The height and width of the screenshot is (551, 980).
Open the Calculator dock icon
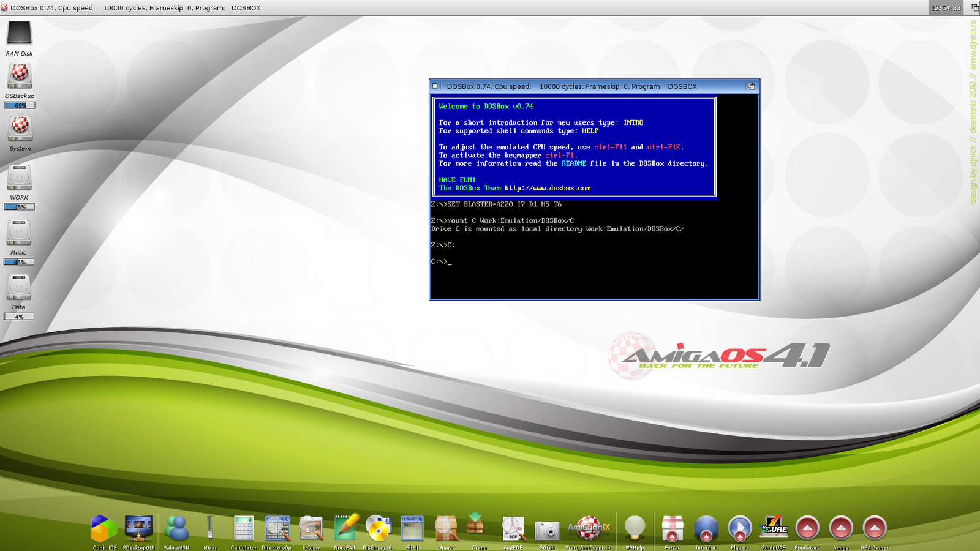pyautogui.click(x=244, y=528)
